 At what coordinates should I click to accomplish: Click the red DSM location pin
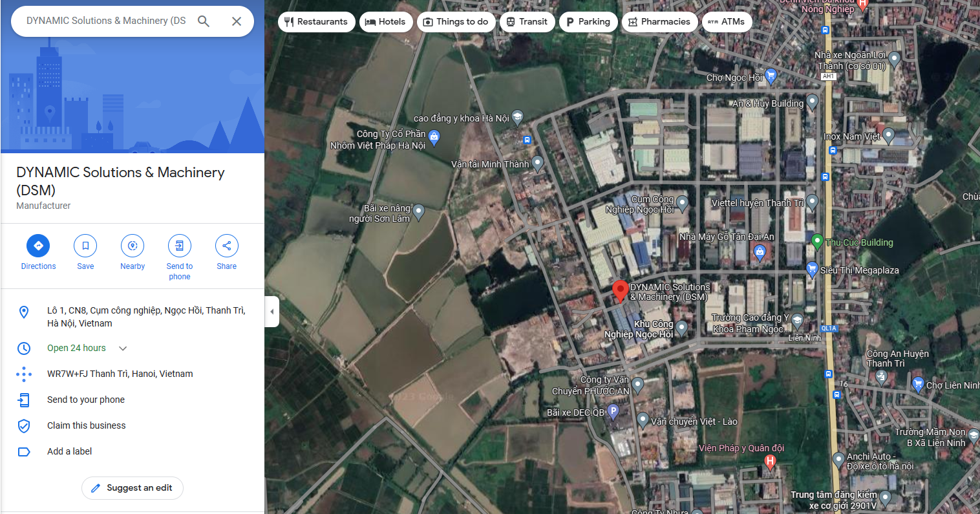[620, 291]
